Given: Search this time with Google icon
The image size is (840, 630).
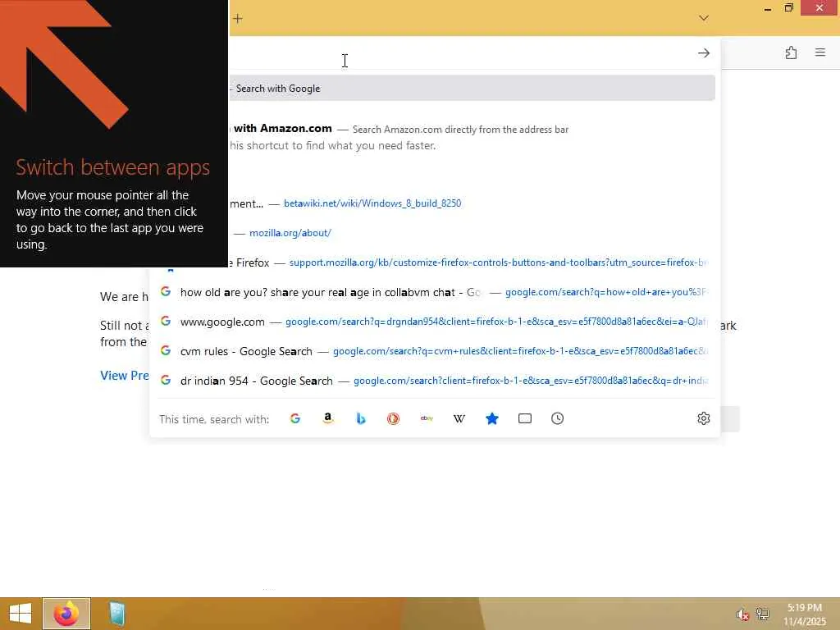Looking at the screenshot, I should pyautogui.click(x=295, y=418).
